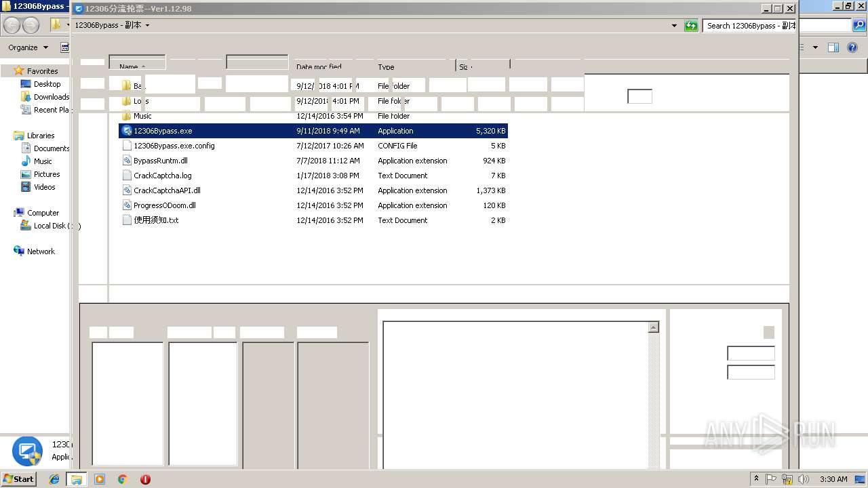This screenshot has height=488, width=868.
Task: Click 'CONFIG File' type cell
Action: click(x=397, y=146)
